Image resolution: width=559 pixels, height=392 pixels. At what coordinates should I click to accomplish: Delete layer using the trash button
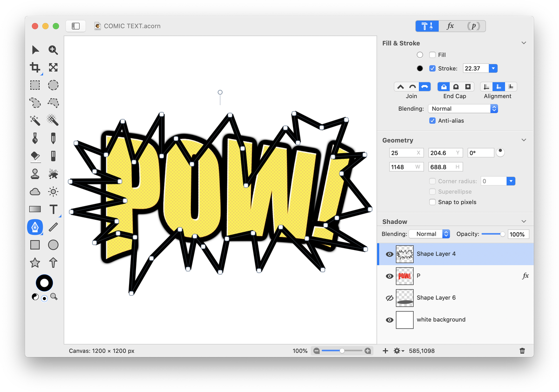tap(522, 351)
